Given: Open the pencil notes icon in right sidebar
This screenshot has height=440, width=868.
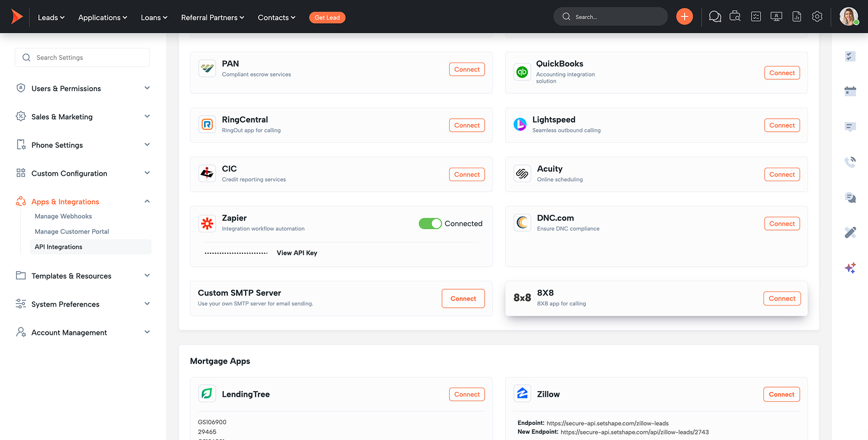Looking at the screenshot, I should [x=850, y=232].
